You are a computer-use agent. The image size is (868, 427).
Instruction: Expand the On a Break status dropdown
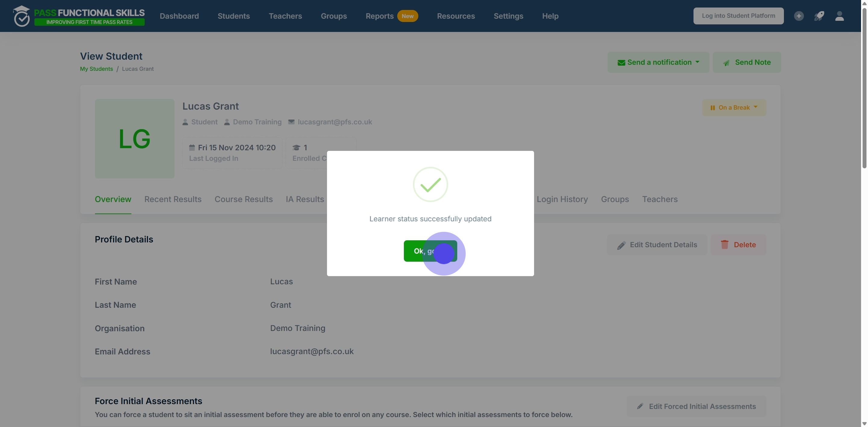(x=734, y=108)
